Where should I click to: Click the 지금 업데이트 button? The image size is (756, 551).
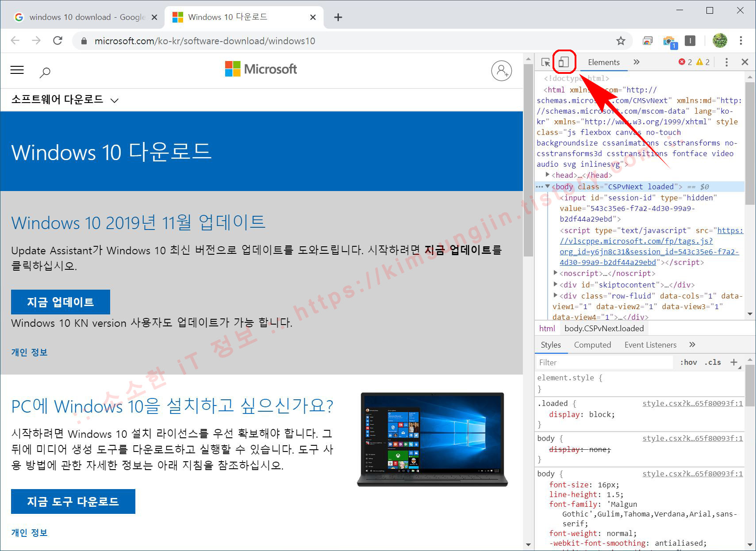coord(61,302)
